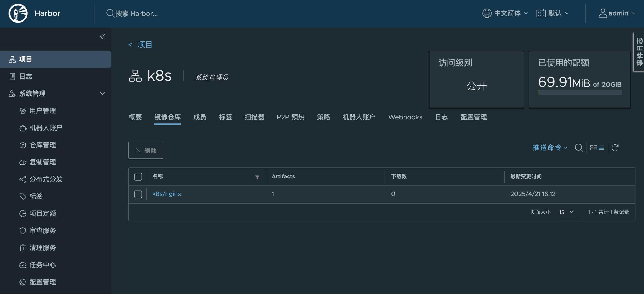Select all repositories header checkbox
The height and width of the screenshot is (294, 644).
[x=138, y=177]
